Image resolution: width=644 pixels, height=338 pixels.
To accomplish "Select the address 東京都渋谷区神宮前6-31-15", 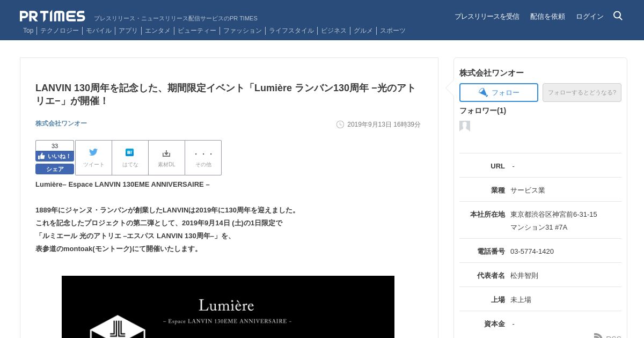I will point(553,214).
